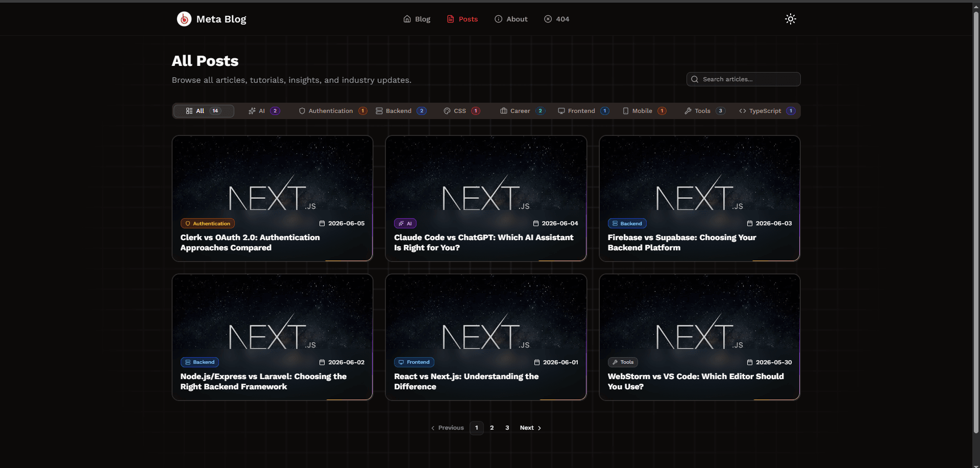
Task: Click the Meta Blog logo icon
Action: [x=184, y=19]
